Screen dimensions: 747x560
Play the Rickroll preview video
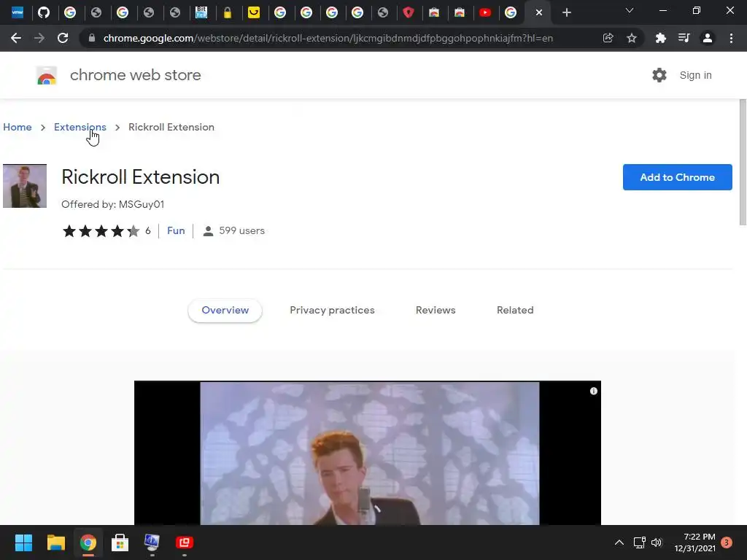[368, 453]
